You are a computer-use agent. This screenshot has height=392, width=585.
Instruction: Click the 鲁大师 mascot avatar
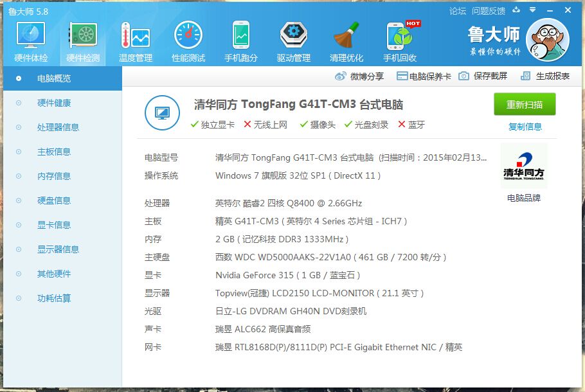[x=548, y=40]
